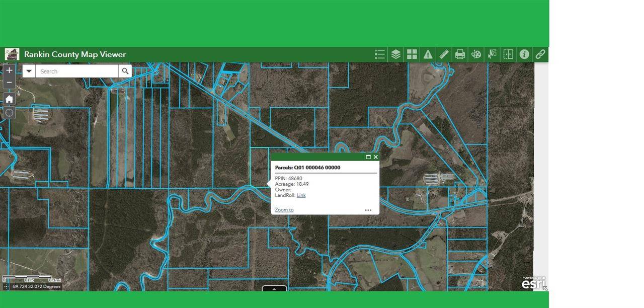
Task: Open the Share link icon
Action: click(x=540, y=54)
